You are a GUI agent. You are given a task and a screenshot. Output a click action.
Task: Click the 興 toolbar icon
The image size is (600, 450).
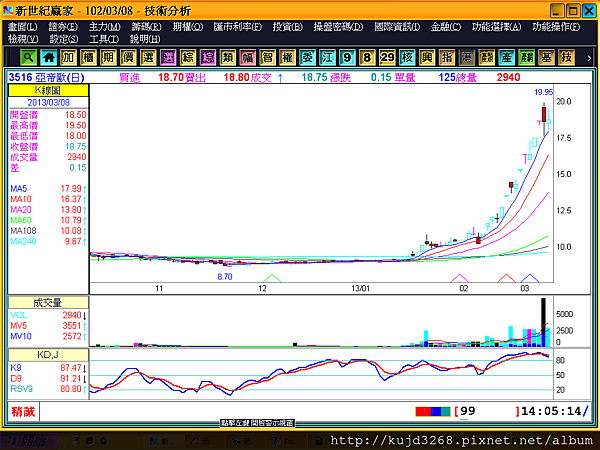(427, 58)
